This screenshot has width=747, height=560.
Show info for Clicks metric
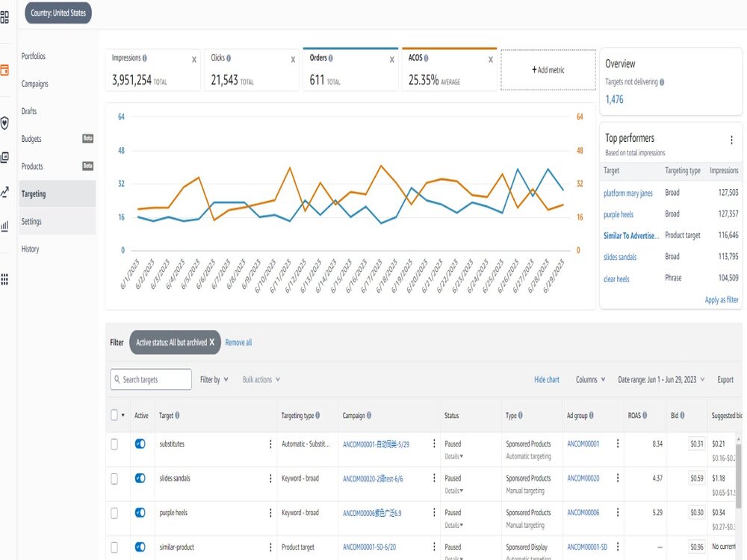pos(228,58)
